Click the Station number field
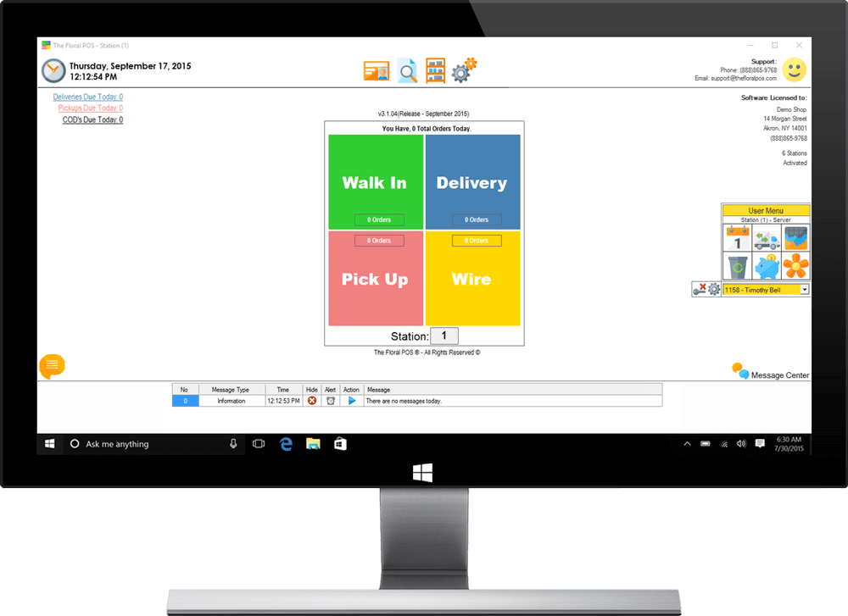 click(x=444, y=336)
